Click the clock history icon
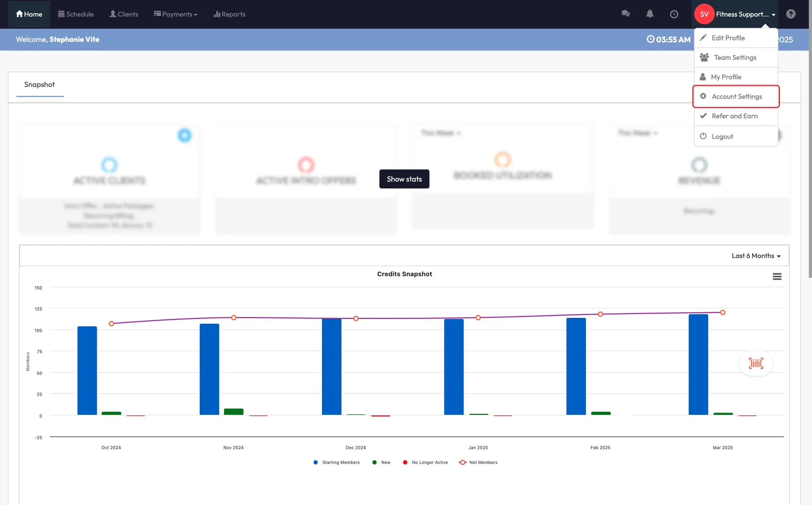This screenshot has height=505, width=812. click(674, 14)
